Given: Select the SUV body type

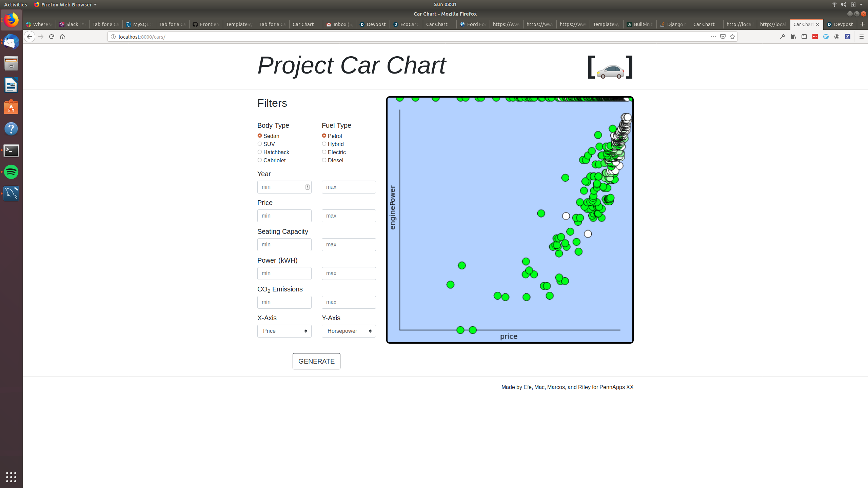Looking at the screenshot, I should click(x=260, y=144).
